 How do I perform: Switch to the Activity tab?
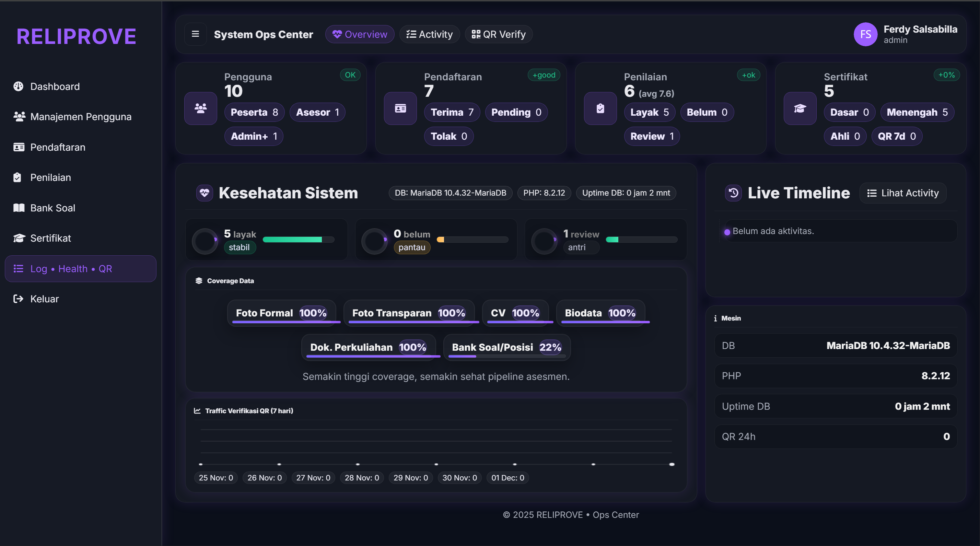pyautogui.click(x=430, y=34)
